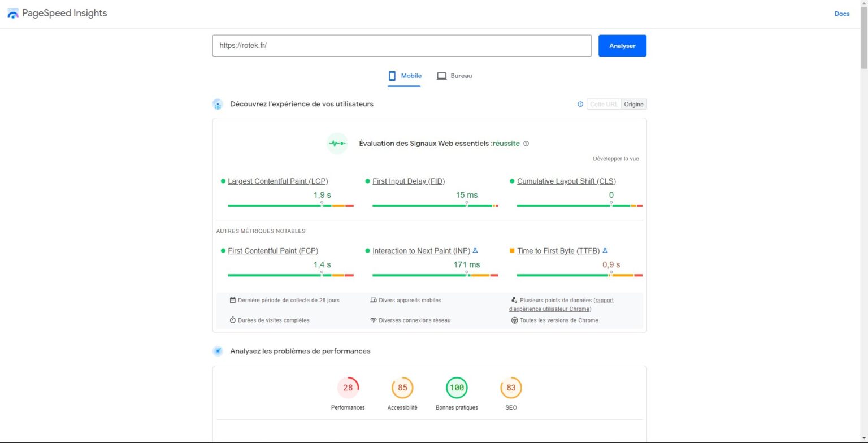Click the INP distribution bar under 171 ms
Viewport: 868px width, 443px height.
pyautogui.click(x=435, y=275)
